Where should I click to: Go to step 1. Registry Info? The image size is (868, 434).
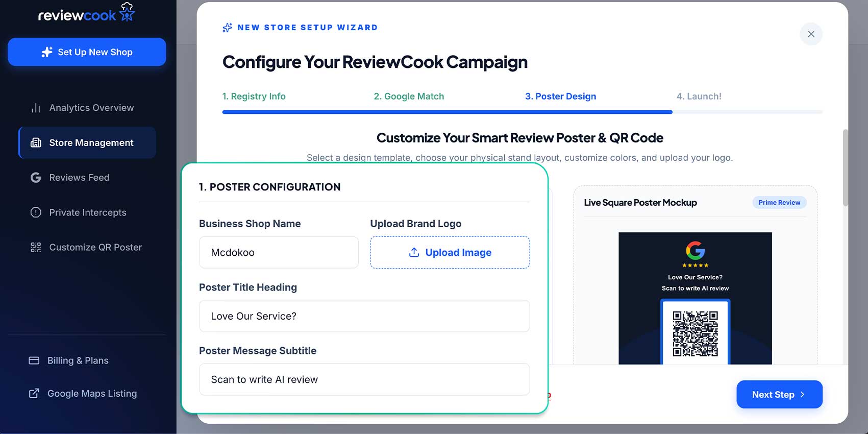[x=254, y=96]
